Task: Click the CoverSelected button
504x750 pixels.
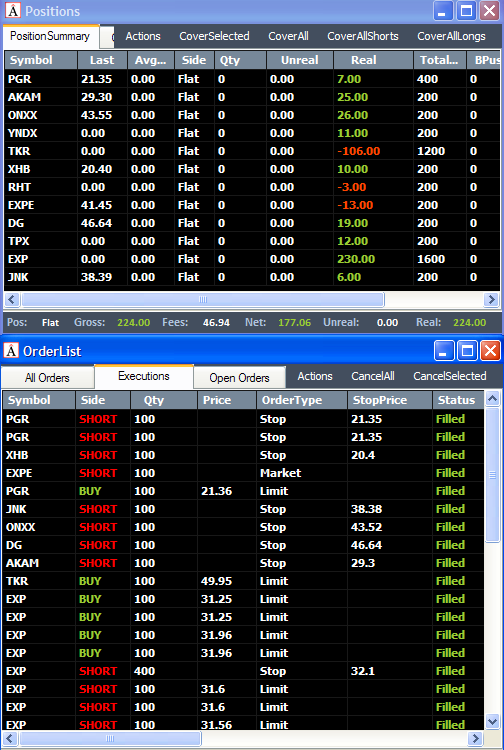Action: (214, 36)
